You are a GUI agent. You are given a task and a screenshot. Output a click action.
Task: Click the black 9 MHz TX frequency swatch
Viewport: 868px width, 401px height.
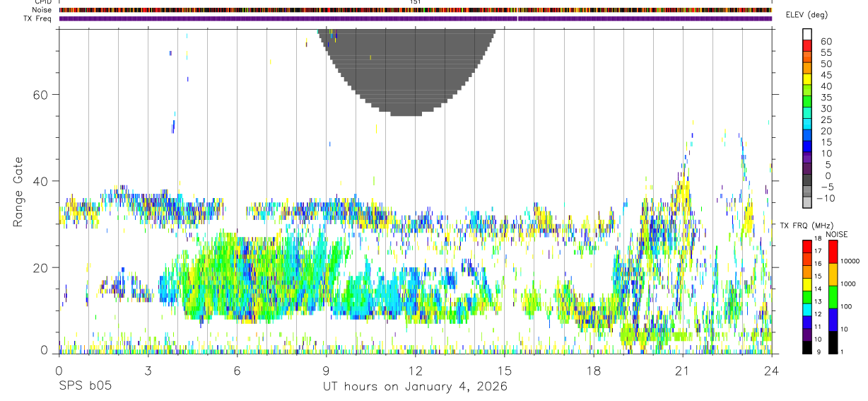(x=807, y=347)
